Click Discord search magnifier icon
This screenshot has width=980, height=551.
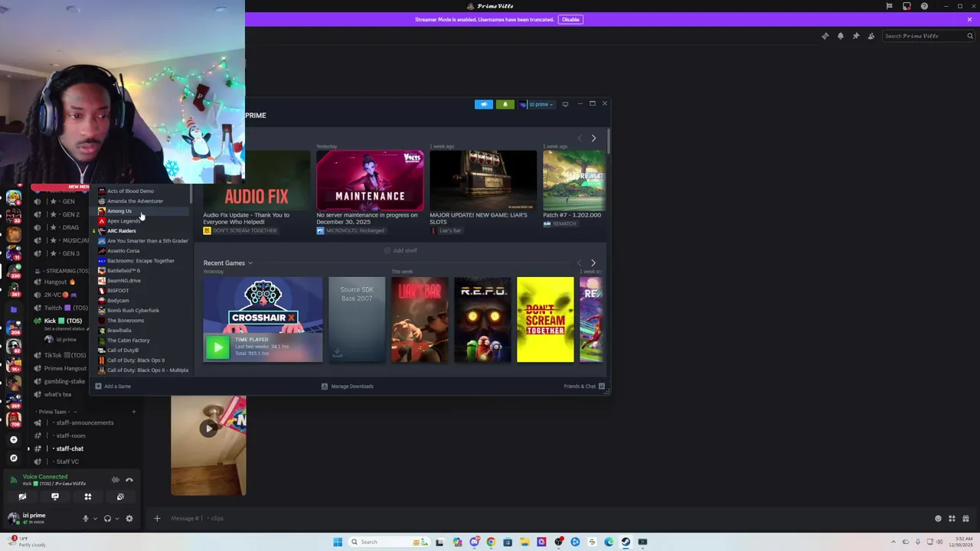tap(969, 36)
